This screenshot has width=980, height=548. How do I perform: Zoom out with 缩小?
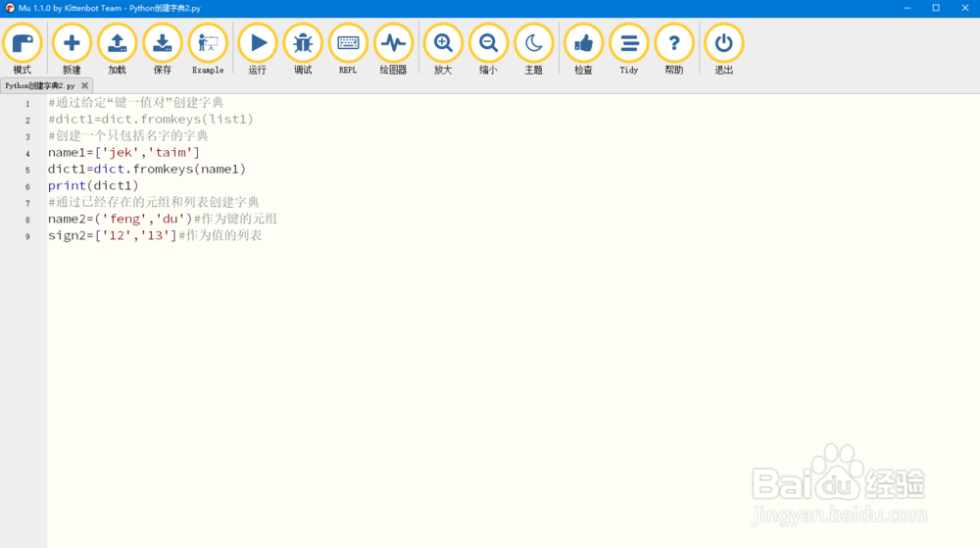(x=488, y=49)
